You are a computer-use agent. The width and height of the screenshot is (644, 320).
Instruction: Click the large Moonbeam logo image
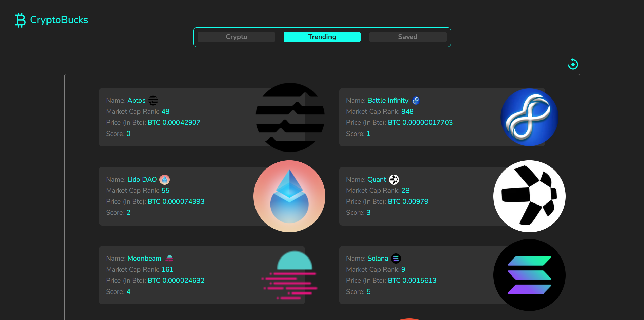[290, 275]
